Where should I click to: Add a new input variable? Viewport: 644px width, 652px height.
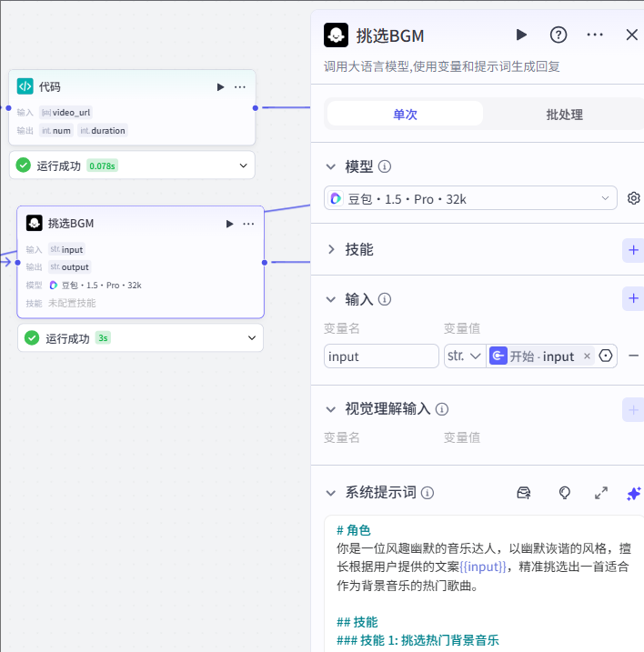point(633,298)
